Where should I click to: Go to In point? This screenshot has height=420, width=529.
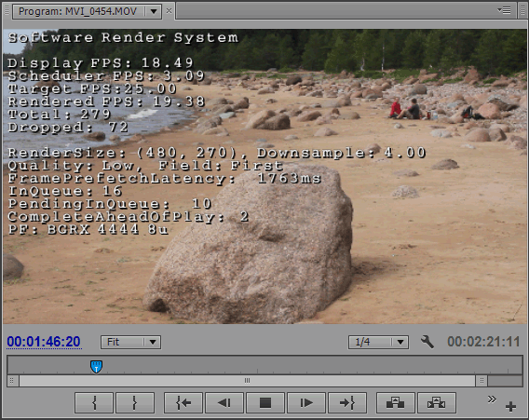pyautogui.click(x=183, y=402)
